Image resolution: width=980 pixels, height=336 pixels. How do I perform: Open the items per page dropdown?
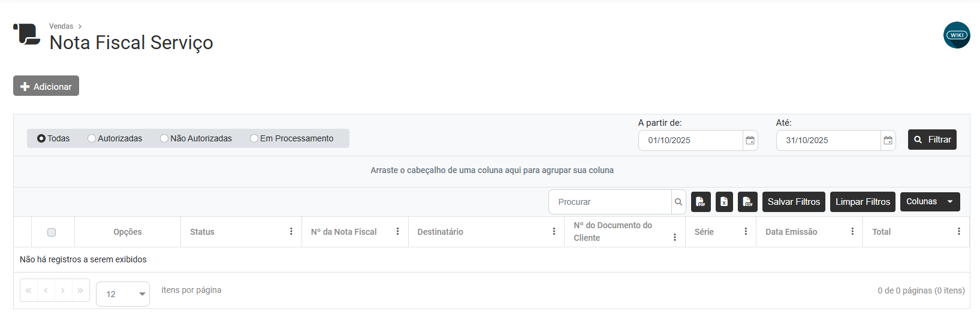pyautogui.click(x=123, y=294)
